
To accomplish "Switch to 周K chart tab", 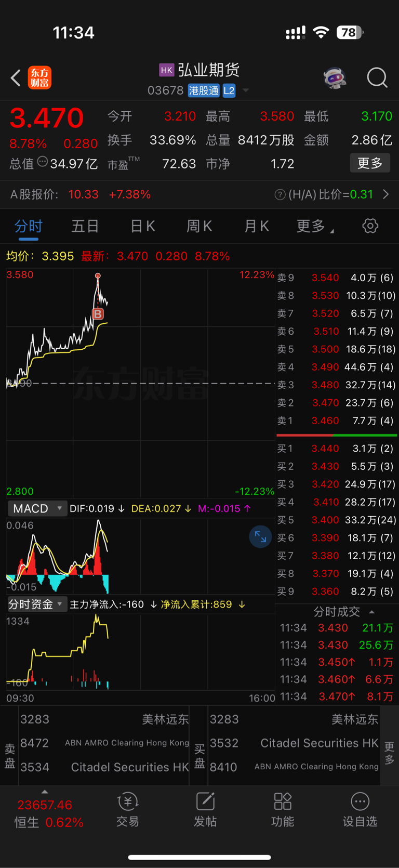I will point(199,226).
